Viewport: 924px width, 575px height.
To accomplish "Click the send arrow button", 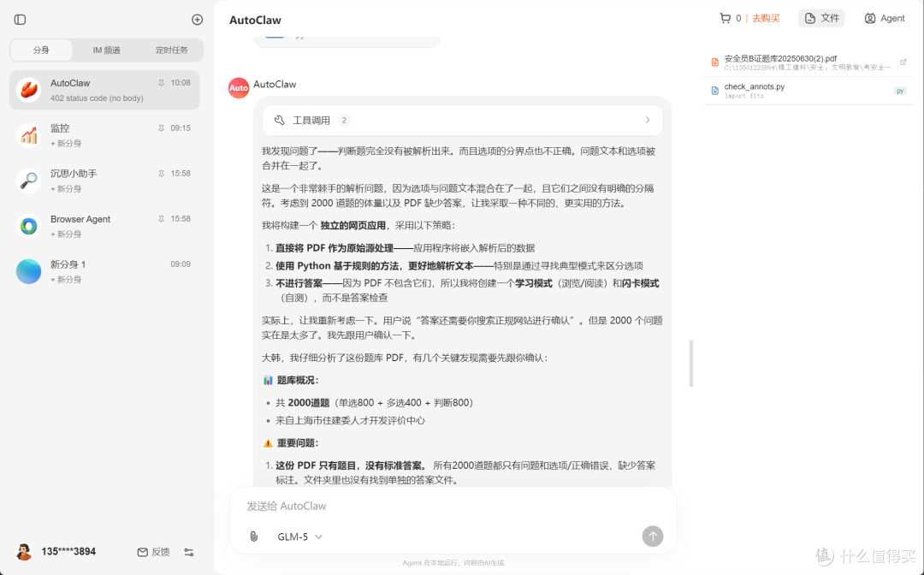I will coord(652,536).
